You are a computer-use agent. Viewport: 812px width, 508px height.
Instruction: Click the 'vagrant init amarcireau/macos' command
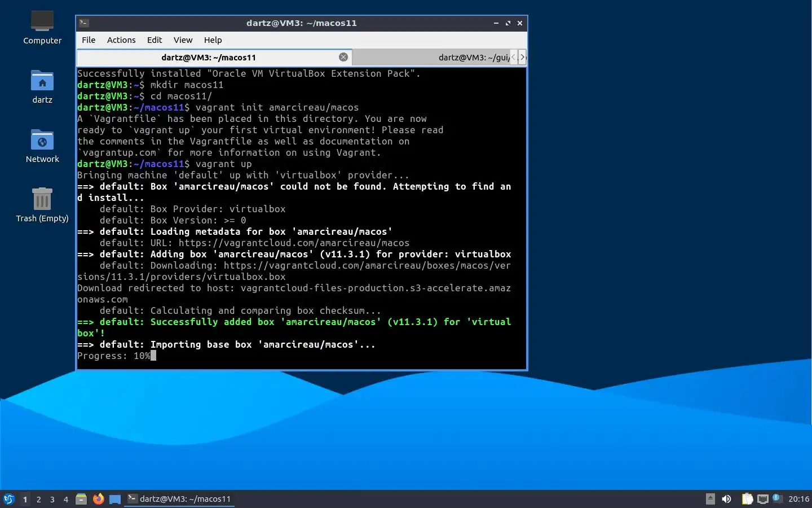point(277,107)
